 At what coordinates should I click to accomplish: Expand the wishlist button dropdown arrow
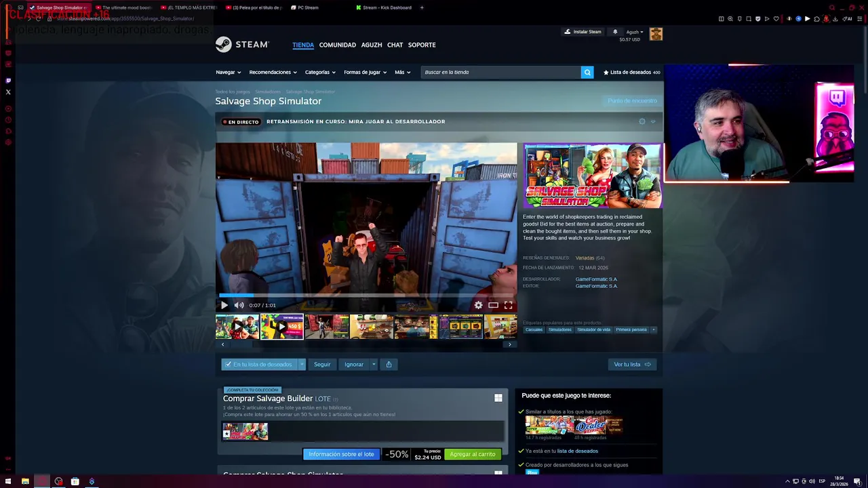[x=302, y=364]
